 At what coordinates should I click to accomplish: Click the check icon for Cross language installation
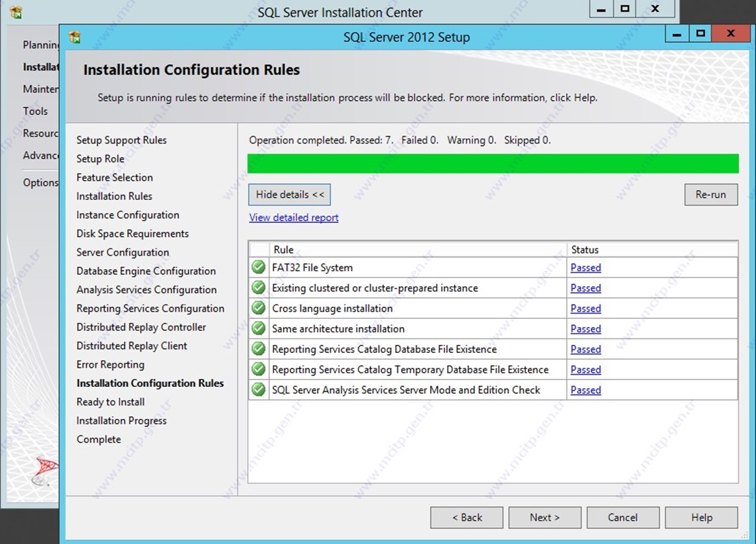(x=259, y=308)
